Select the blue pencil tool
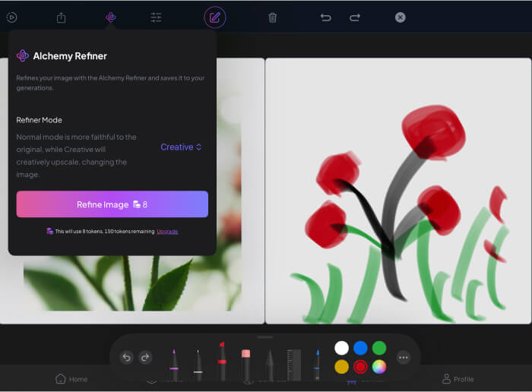This screenshot has height=392, width=532. [x=317, y=364]
